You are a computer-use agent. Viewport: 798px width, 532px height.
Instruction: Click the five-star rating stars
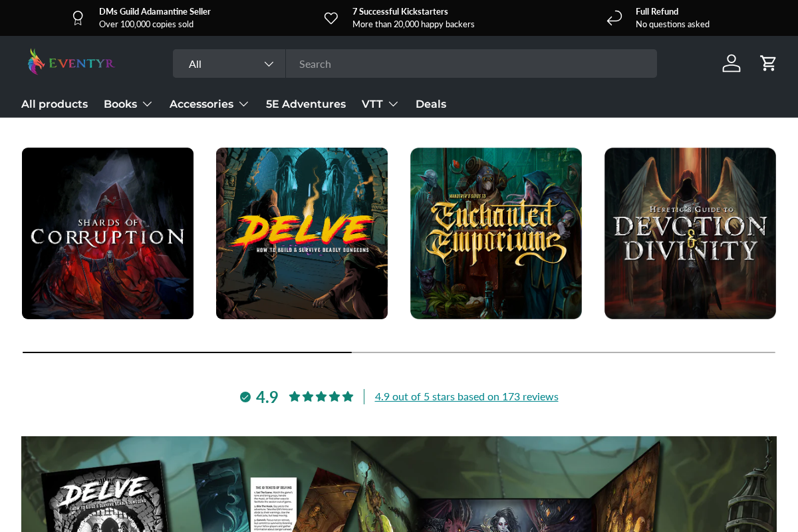coord(321,396)
